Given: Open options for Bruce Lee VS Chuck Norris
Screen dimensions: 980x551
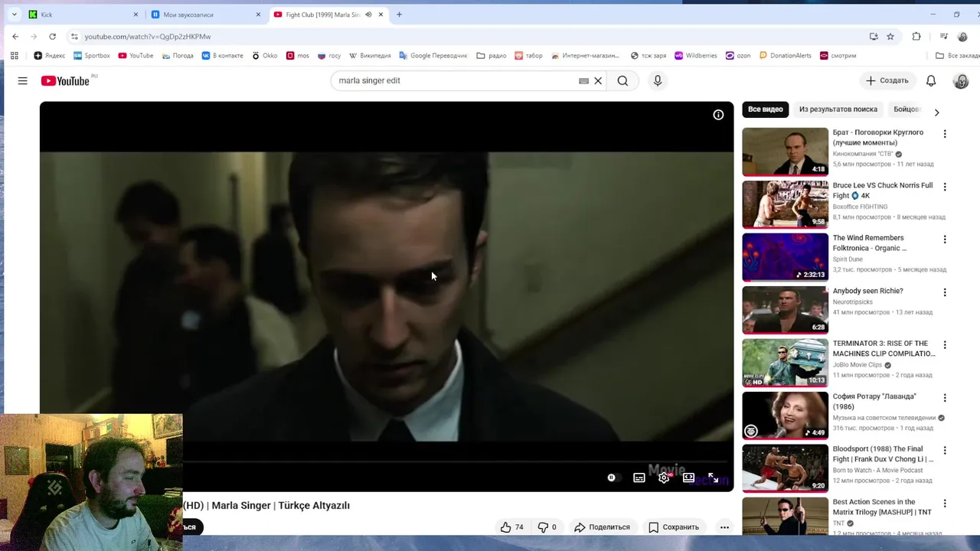Looking at the screenshot, I should (x=945, y=187).
